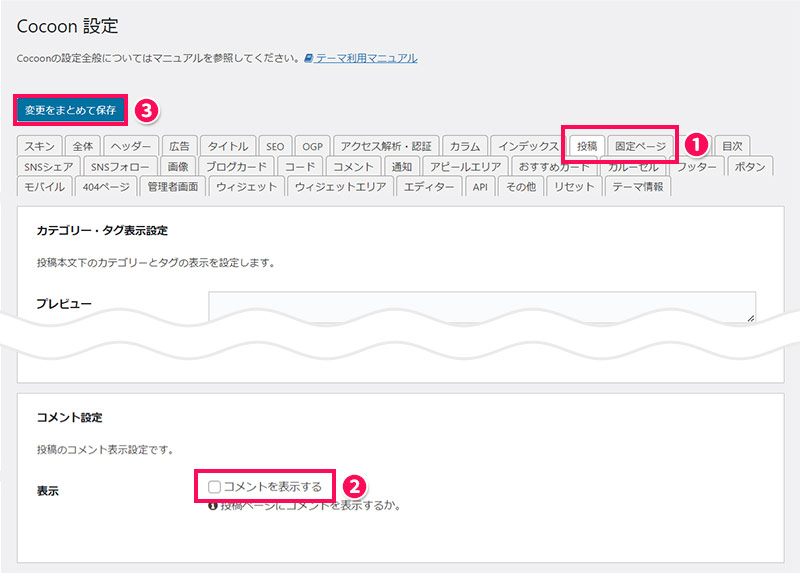This screenshot has height=573, width=800.
Task: Open the その他 tab
Action: 521,187
